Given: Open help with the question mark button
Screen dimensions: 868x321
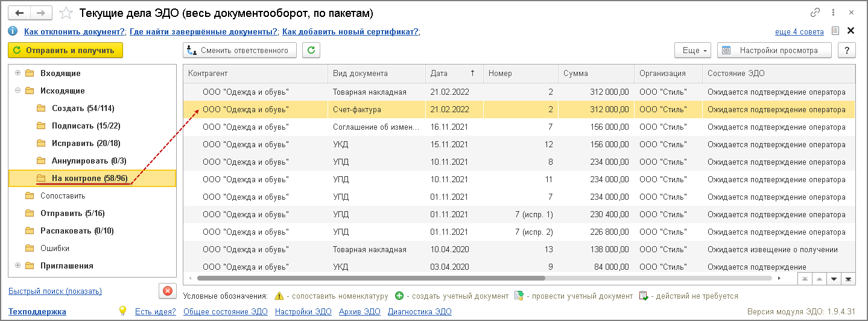Looking at the screenshot, I should coord(847,51).
